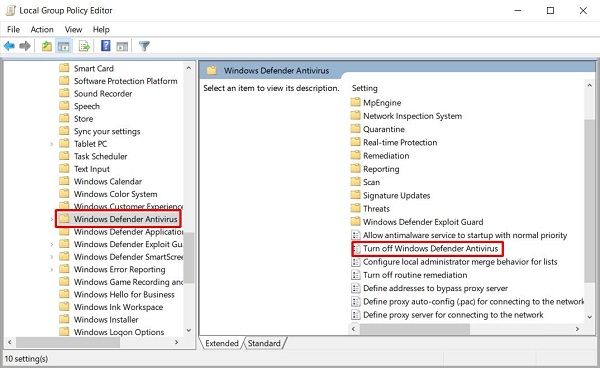This screenshot has height=368, width=600.
Task: Click the Windows Defender Antivirus header folder icon
Action: coord(212,70)
